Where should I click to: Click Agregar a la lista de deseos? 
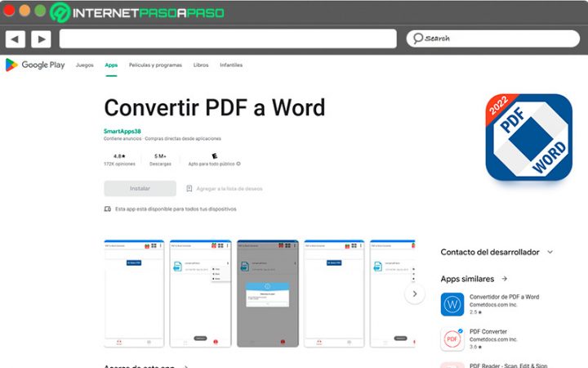point(229,189)
